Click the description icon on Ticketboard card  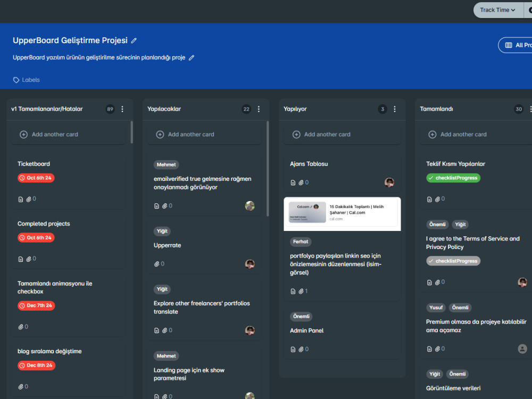pyautogui.click(x=21, y=199)
